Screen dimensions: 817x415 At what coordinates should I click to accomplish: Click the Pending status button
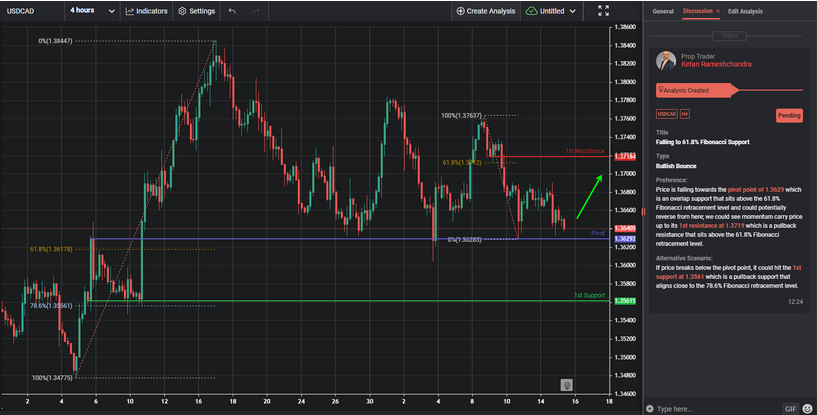point(789,115)
